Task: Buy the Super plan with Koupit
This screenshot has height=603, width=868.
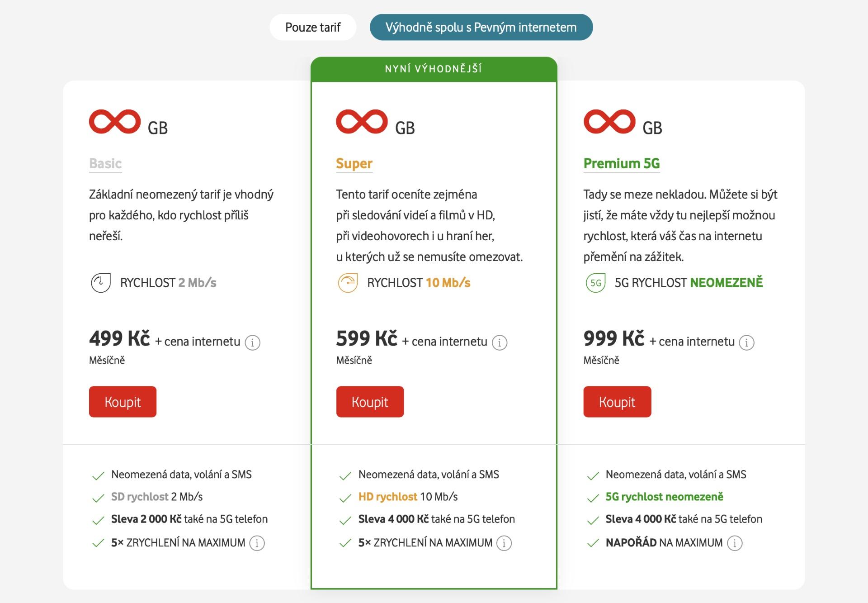Action: coord(370,402)
